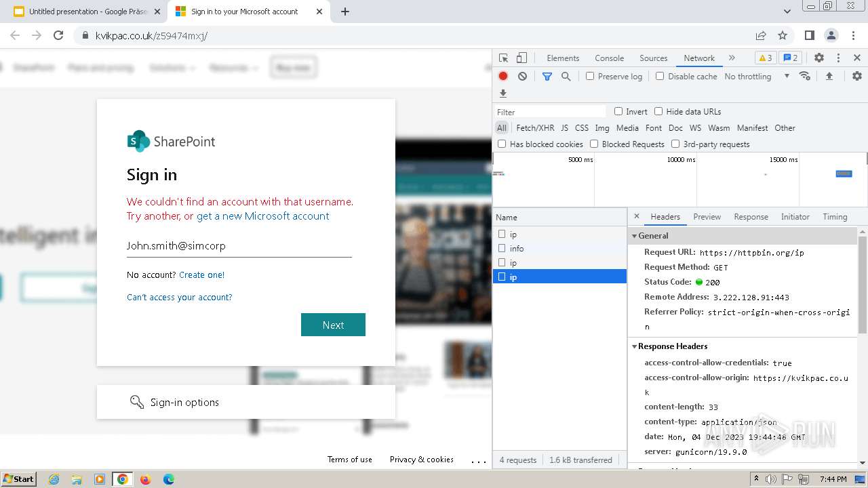Screen dimensions: 868x488
Task: Reload the page in Chrome
Action: [58, 35]
